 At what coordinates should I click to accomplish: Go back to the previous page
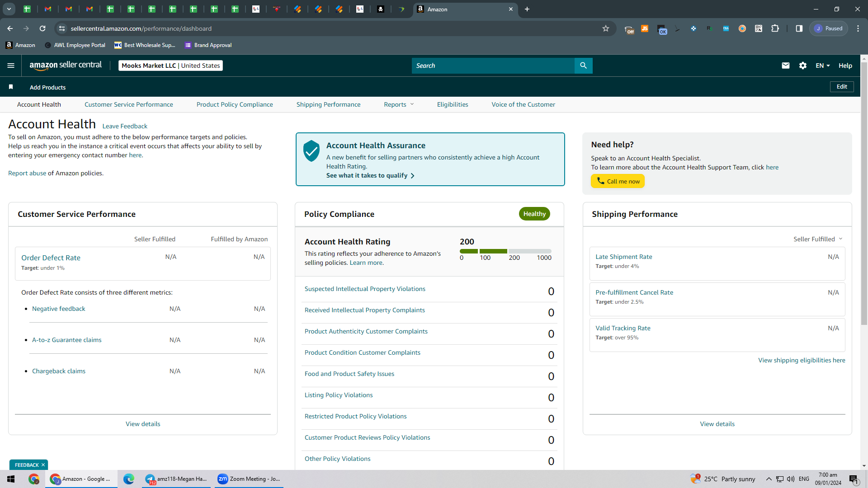click(x=10, y=28)
